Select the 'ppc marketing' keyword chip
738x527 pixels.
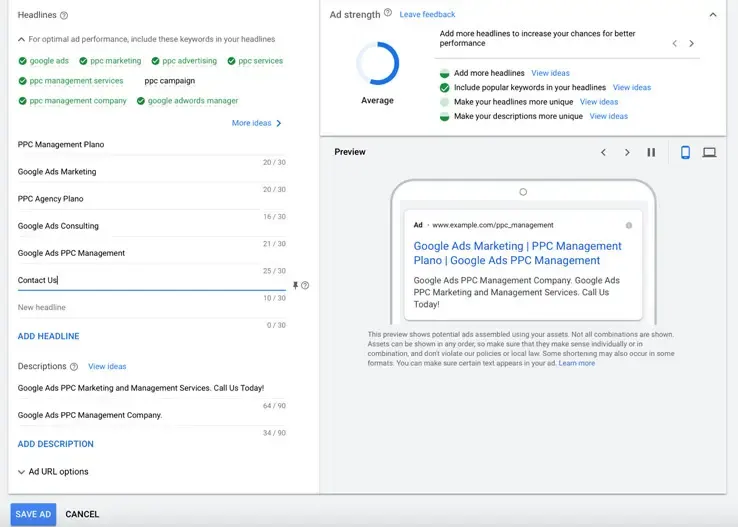pyautogui.click(x=110, y=61)
